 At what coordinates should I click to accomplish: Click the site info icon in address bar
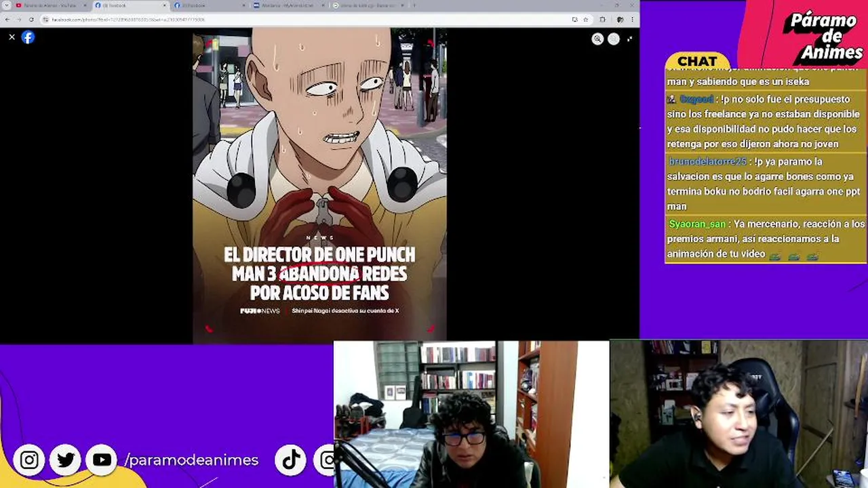click(45, 20)
